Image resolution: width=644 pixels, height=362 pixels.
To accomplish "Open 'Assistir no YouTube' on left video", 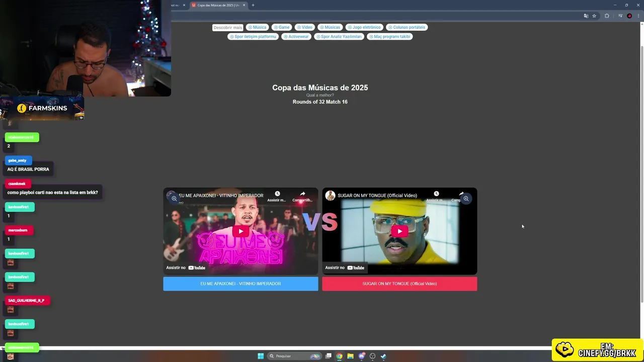I will (x=186, y=267).
